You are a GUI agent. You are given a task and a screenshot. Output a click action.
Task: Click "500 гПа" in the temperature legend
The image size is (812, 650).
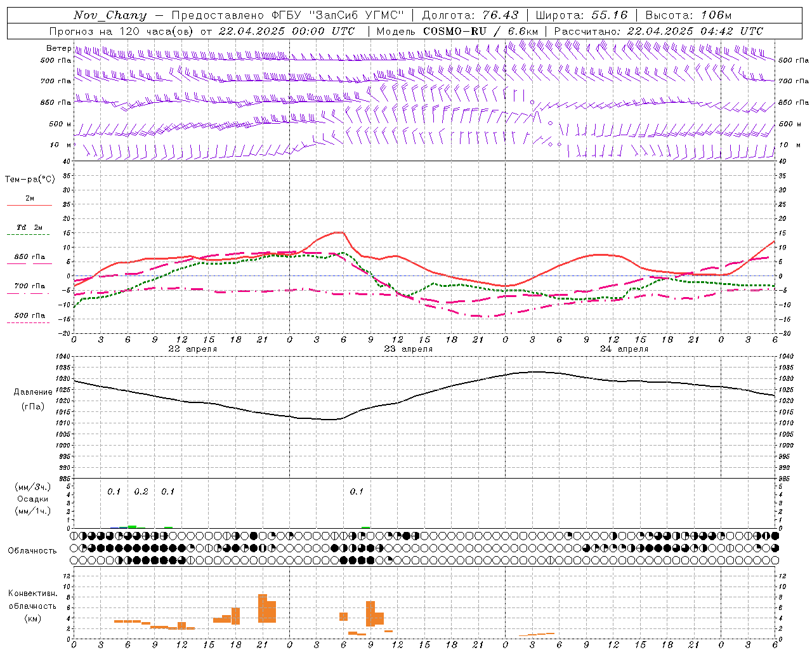click(30, 315)
